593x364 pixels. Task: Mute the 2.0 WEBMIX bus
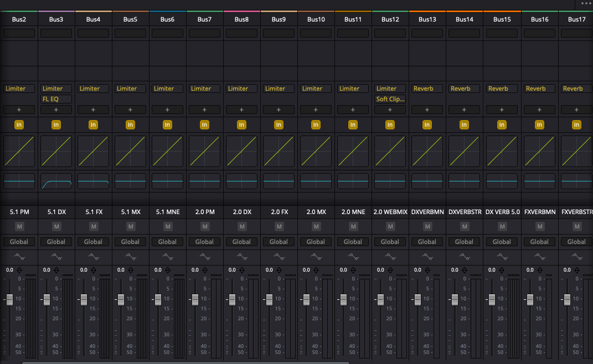[x=390, y=226]
